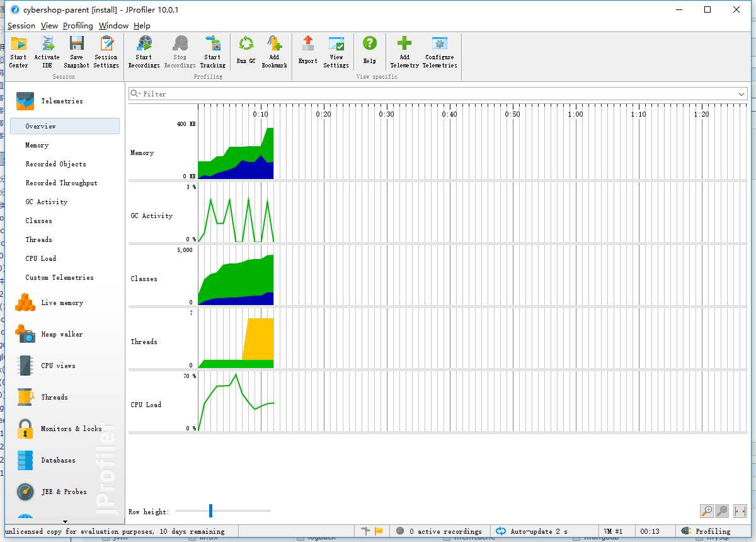Click the 1:00 mark on the time axis
This screenshot has height=542, width=756.
pyautogui.click(x=575, y=114)
